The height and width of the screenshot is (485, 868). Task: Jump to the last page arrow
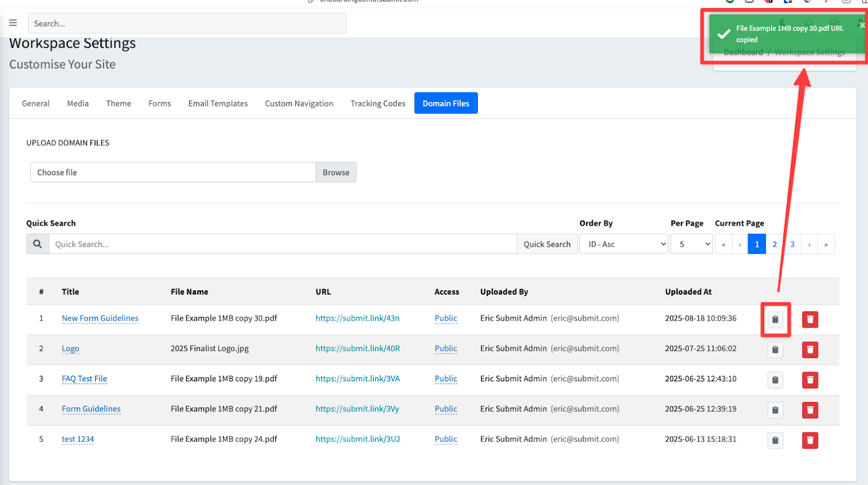[826, 244]
